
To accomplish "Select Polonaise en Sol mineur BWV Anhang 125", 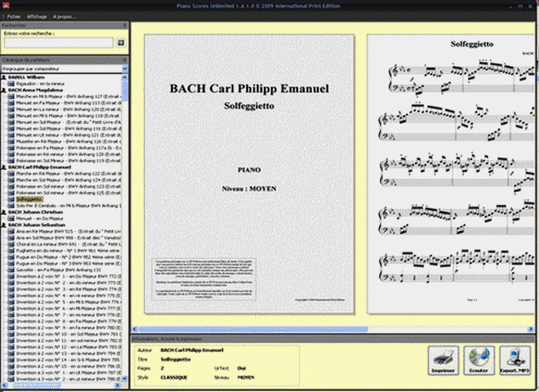I will coord(69,193).
